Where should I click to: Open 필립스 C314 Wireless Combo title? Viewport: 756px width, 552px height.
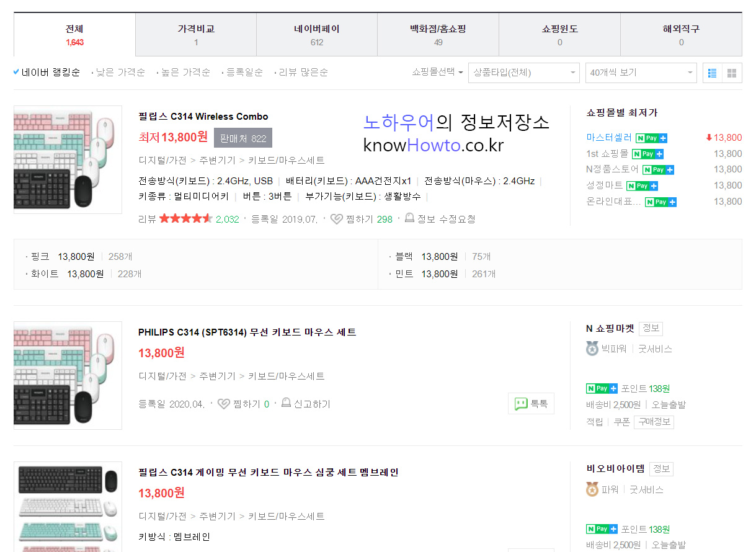[203, 117]
